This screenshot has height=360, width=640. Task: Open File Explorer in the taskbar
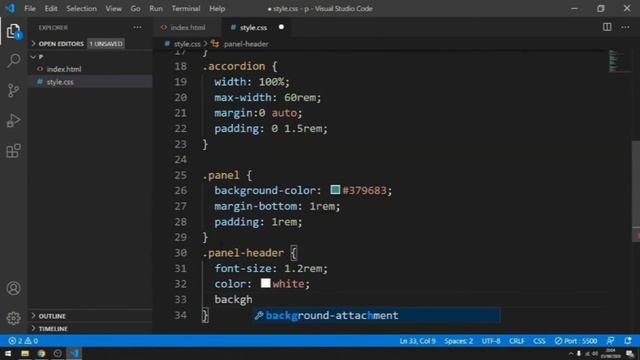tap(25, 353)
